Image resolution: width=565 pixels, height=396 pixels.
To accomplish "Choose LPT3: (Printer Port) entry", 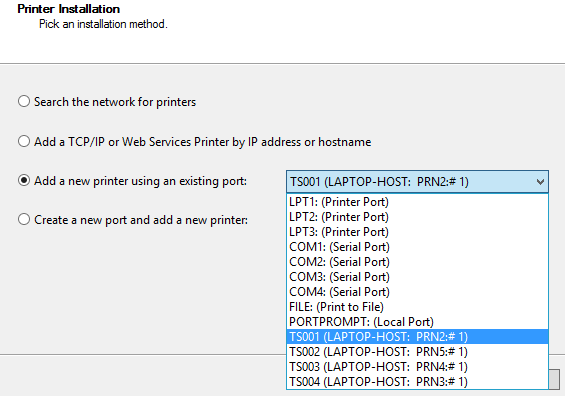I will tap(417, 232).
